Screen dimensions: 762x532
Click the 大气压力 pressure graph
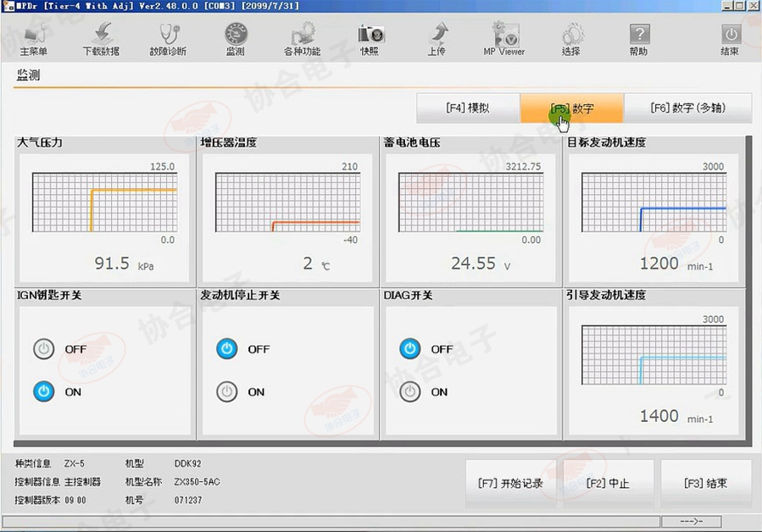click(x=104, y=202)
